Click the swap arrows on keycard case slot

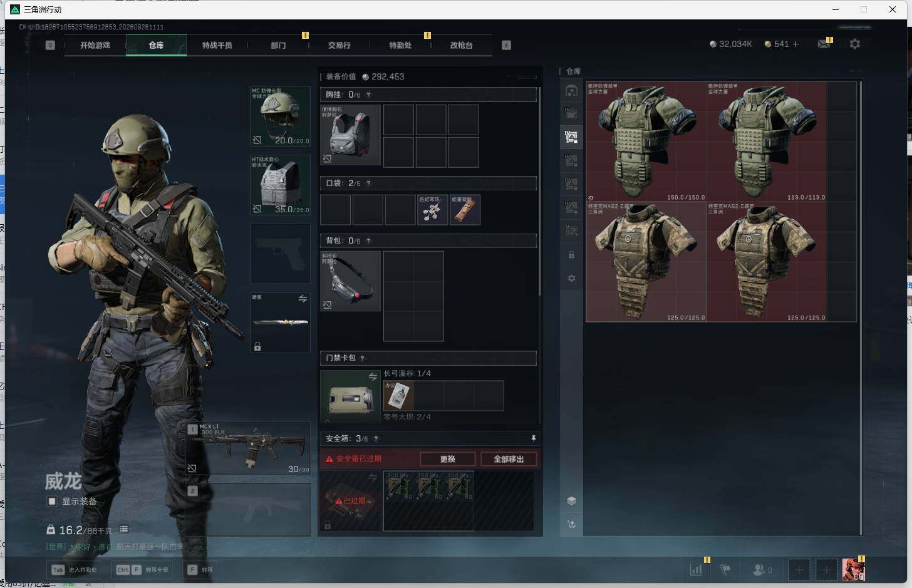pos(373,376)
